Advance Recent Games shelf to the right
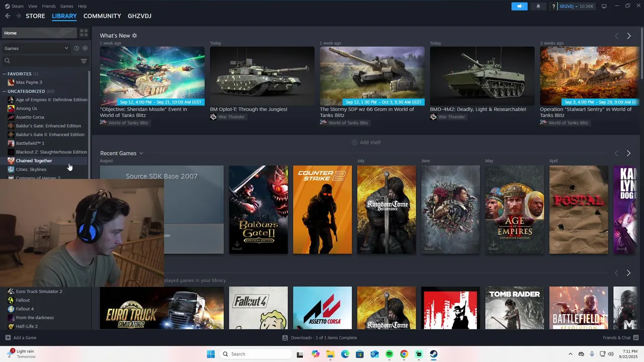The image size is (644, 362). click(x=628, y=153)
